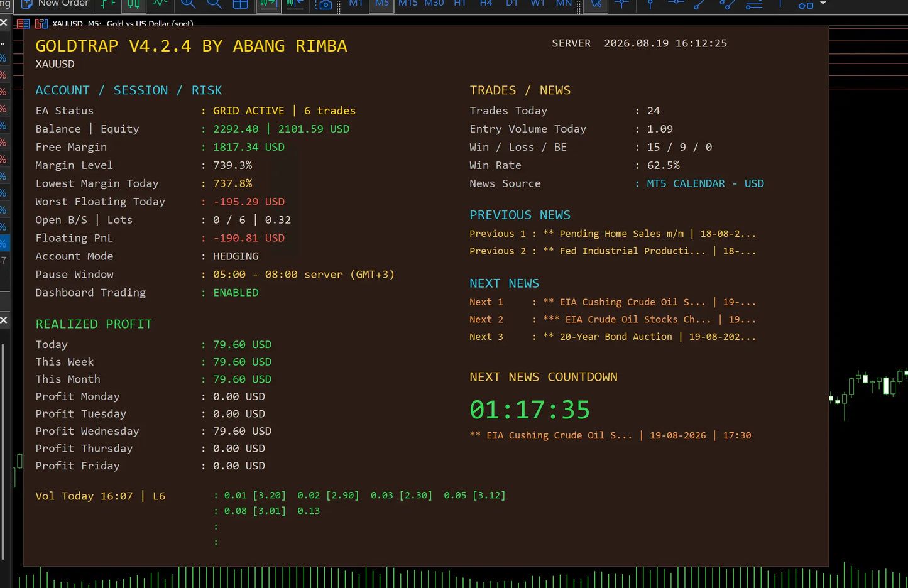Pick the vertical line drawing tool
The width and height of the screenshot is (908, 588).
(650, 4)
